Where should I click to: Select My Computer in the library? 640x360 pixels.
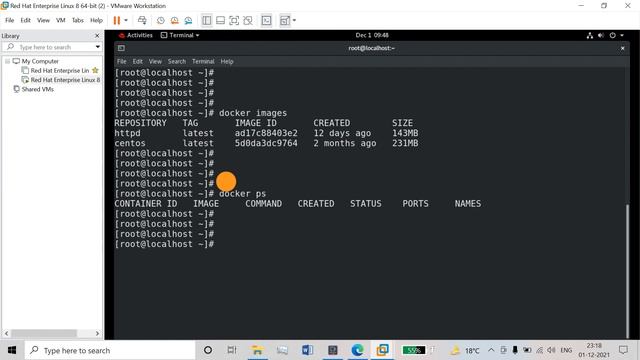tap(40, 61)
